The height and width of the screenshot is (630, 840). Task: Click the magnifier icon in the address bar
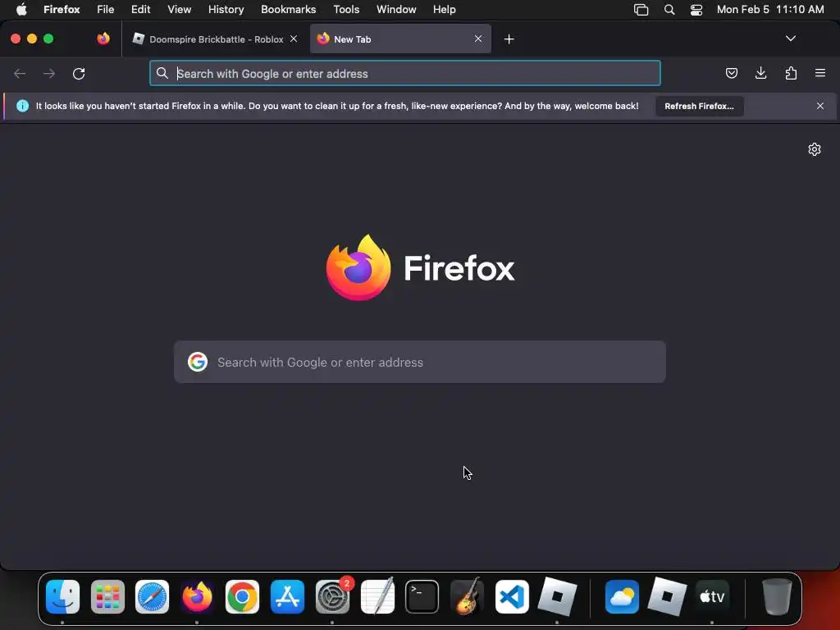click(162, 73)
